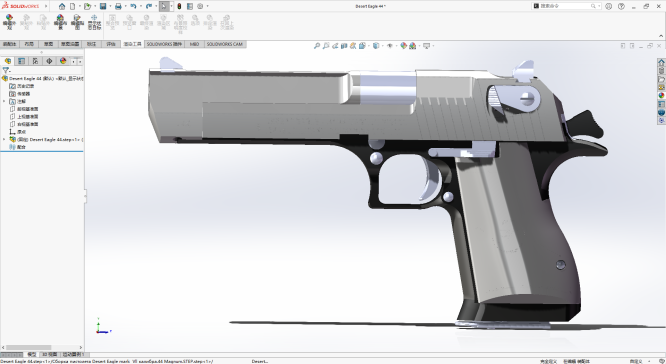Expand the Desert Eagle 44.step<1> component node

(4, 139)
